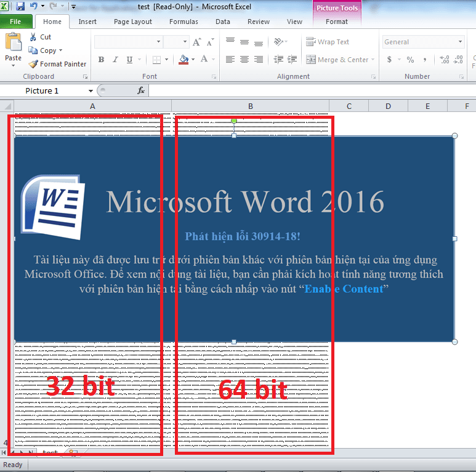This screenshot has width=476, height=472.
Task: Open Number group dialog launcher
Action: (461, 77)
